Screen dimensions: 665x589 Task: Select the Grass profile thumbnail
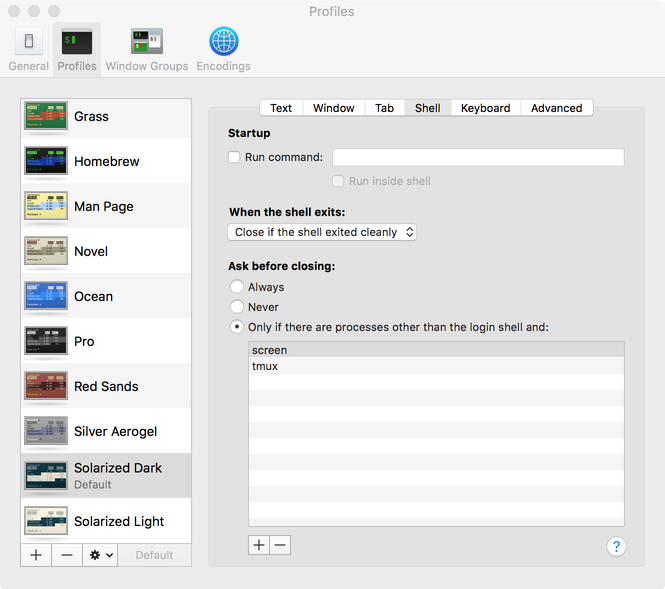pos(46,115)
